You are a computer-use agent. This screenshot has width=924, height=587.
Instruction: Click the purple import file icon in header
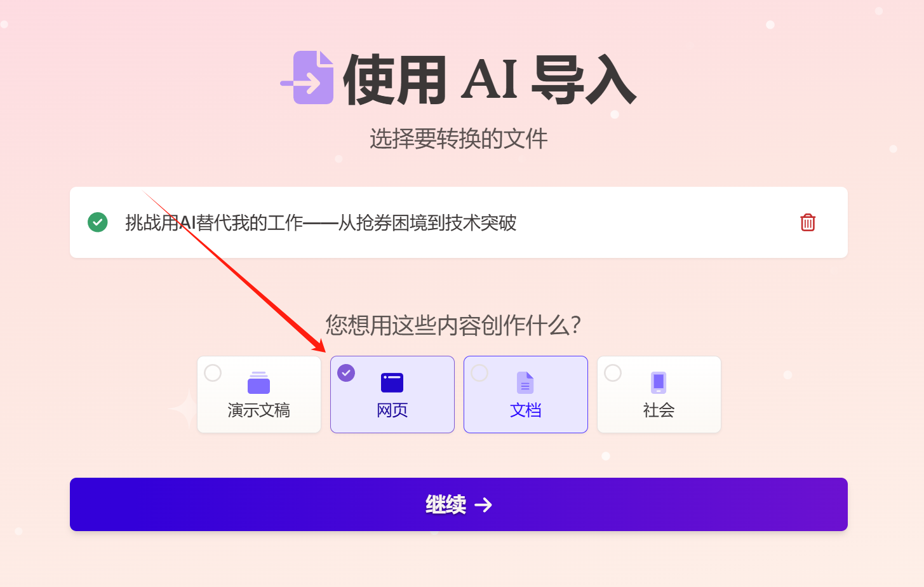click(x=307, y=78)
